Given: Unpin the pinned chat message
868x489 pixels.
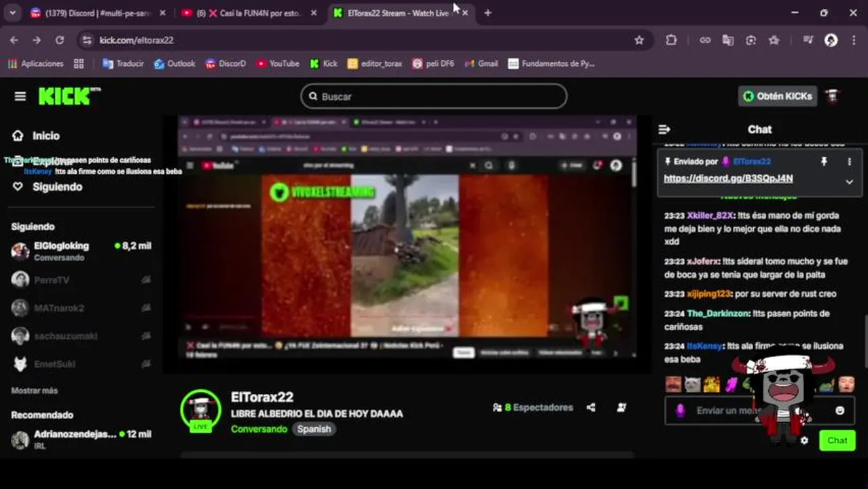Looking at the screenshot, I should [x=824, y=162].
